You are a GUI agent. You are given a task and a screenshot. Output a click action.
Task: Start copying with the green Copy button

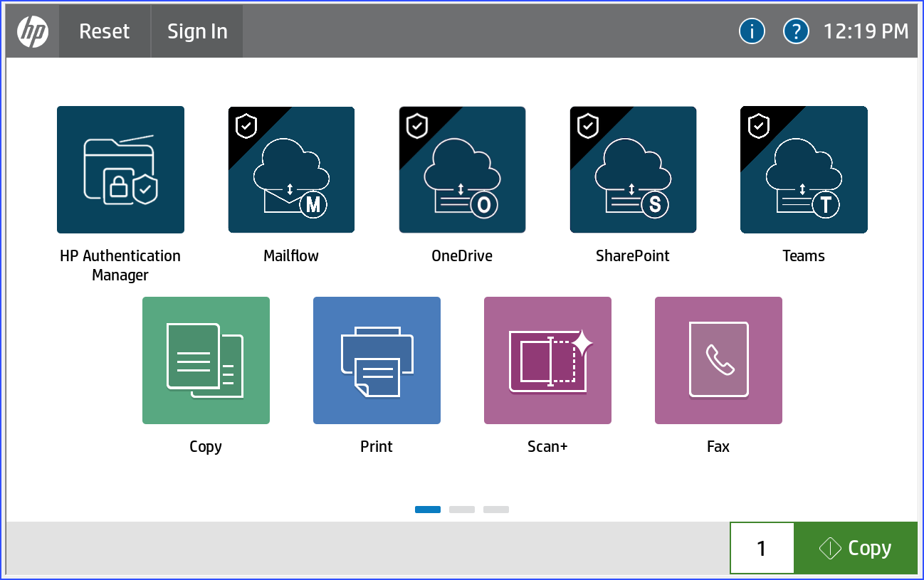856,548
